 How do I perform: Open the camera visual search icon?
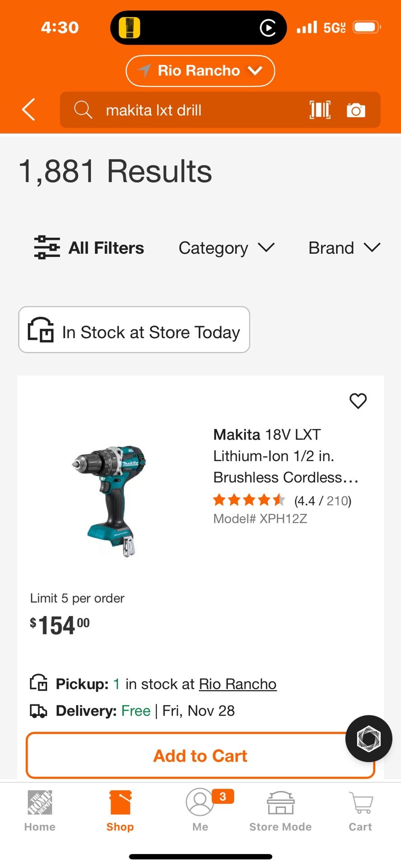(356, 109)
